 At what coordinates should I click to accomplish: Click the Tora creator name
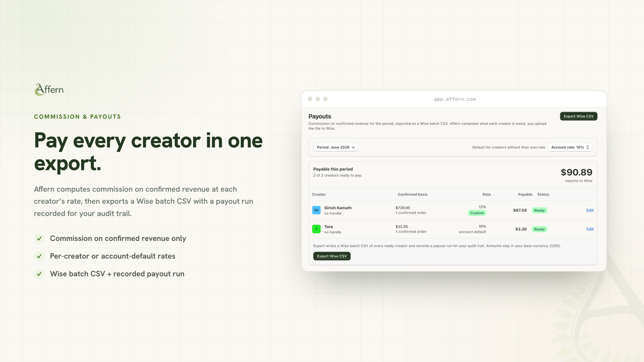[x=329, y=227]
